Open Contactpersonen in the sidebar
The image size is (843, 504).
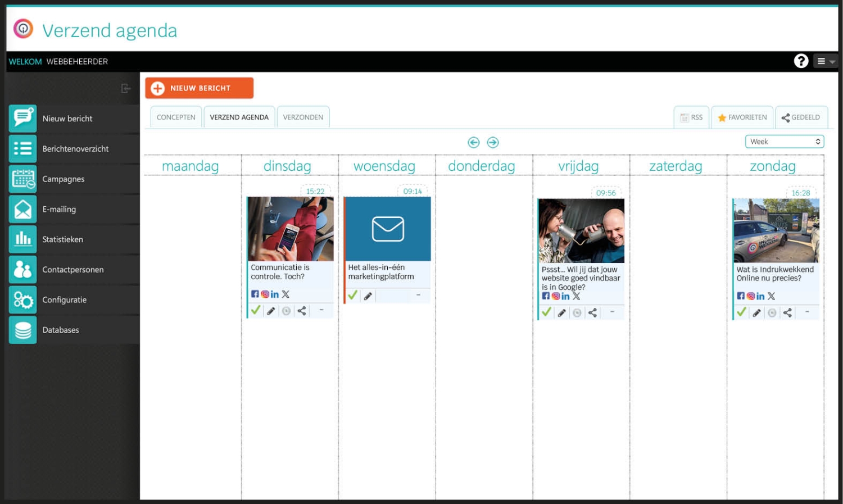pyautogui.click(x=74, y=270)
